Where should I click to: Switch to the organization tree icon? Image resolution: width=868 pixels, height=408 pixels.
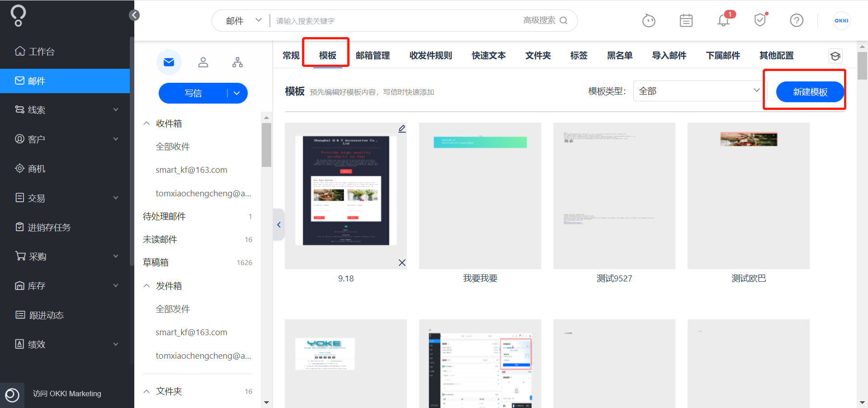point(237,62)
